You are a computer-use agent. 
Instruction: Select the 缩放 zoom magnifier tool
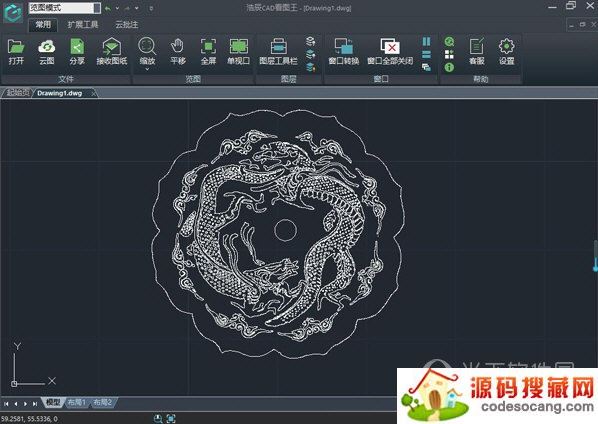point(147,47)
